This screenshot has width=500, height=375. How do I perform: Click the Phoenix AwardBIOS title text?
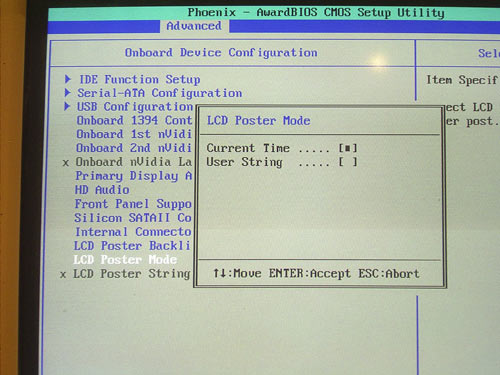tap(316, 13)
